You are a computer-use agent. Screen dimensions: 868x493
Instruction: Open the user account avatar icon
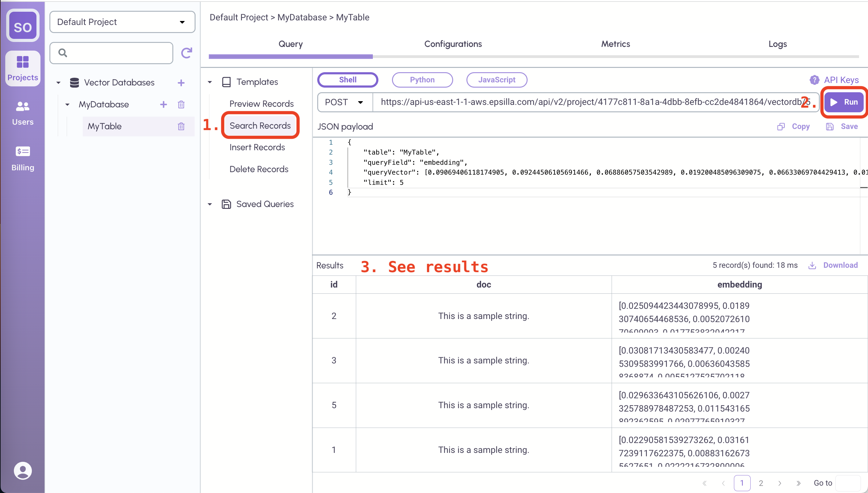click(x=23, y=471)
